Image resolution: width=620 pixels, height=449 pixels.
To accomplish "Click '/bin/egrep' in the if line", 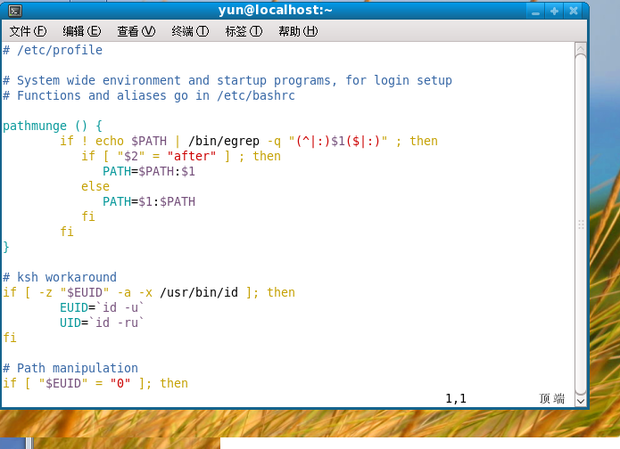I will 224,141.
